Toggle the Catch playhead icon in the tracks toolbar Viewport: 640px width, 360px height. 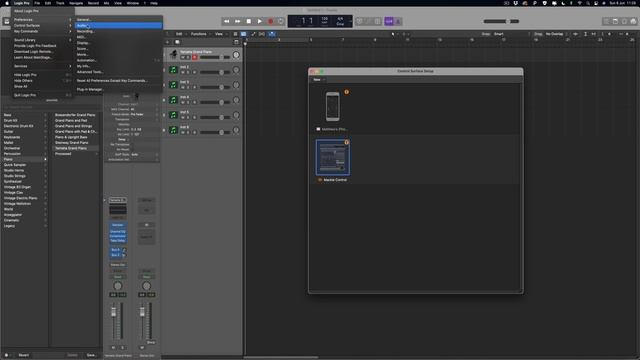272,34
